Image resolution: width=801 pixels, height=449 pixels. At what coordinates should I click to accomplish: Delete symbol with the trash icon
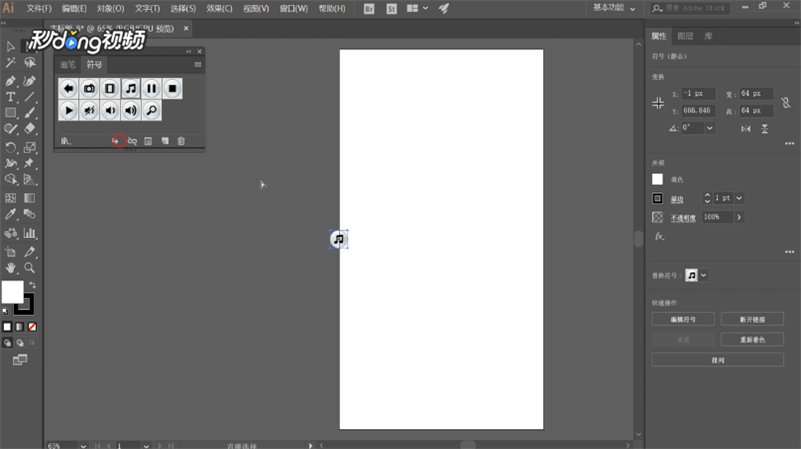(181, 141)
